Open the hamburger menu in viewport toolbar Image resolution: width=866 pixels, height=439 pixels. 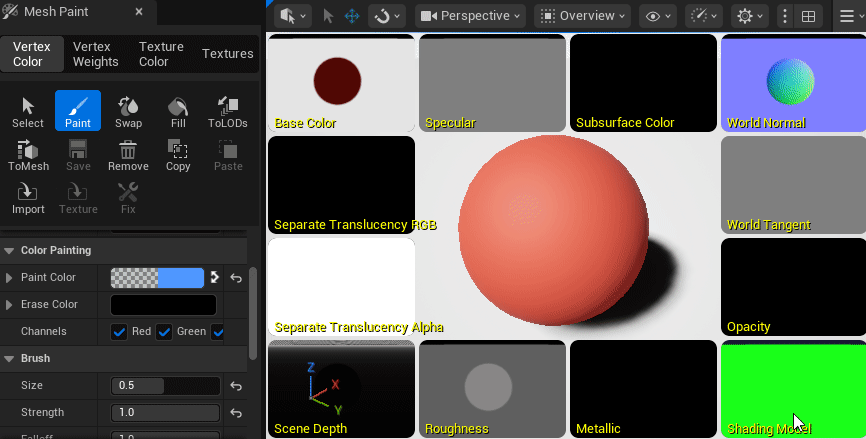(848, 17)
